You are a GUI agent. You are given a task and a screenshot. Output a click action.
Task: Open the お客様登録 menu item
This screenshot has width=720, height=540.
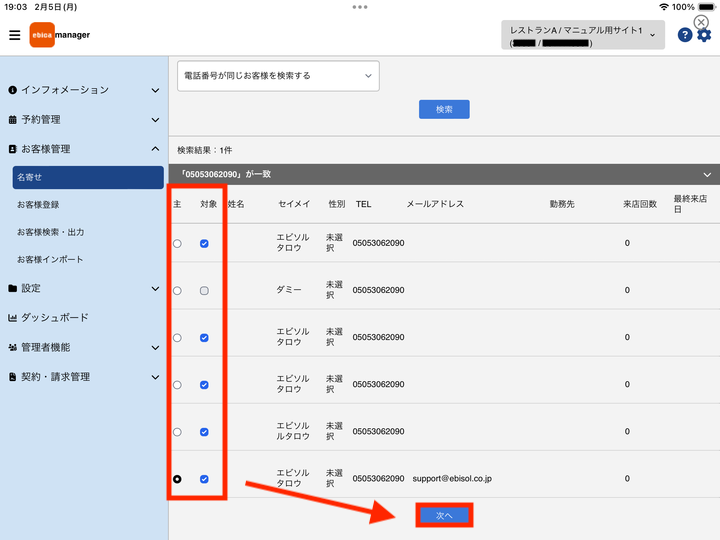pos(38,205)
